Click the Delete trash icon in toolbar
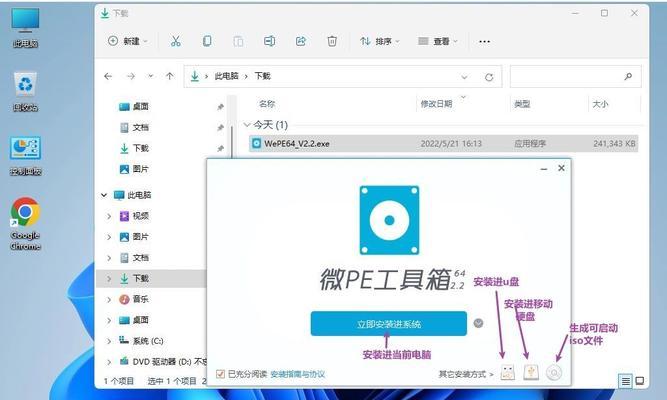This screenshot has width=667, height=400. pyautogui.click(x=332, y=41)
